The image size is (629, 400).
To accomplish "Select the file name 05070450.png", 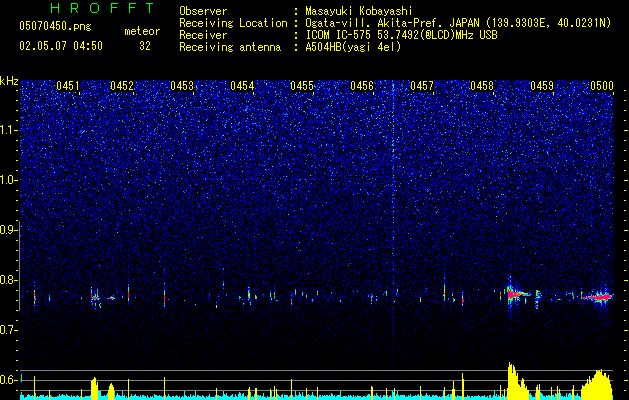I will pyautogui.click(x=55, y=27).
